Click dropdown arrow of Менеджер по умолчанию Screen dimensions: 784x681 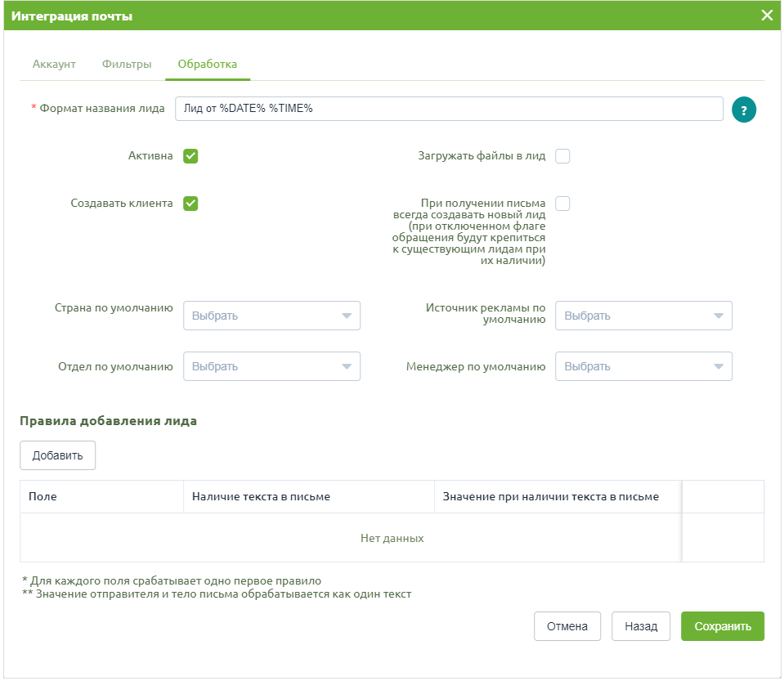(719, 366)
